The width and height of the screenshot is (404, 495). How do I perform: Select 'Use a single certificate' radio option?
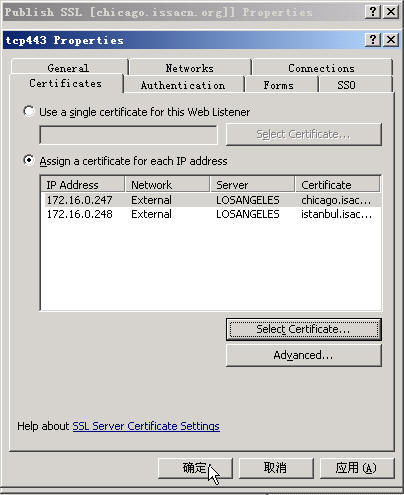[29, 111]
